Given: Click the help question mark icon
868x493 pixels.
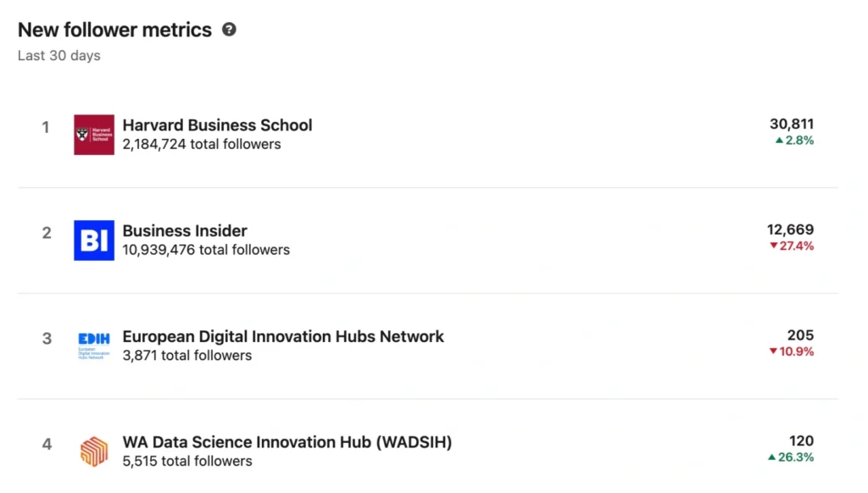Looking at the screenshot, I should tap(228, 30).
